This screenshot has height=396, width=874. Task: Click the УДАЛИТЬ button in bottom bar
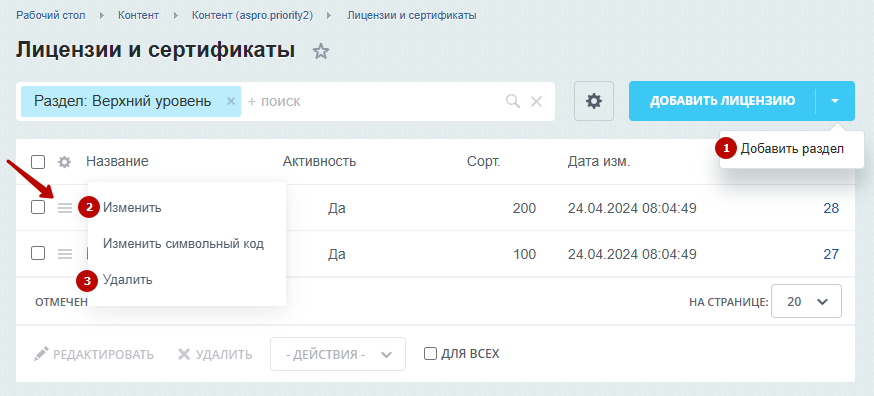click(215, 354)
